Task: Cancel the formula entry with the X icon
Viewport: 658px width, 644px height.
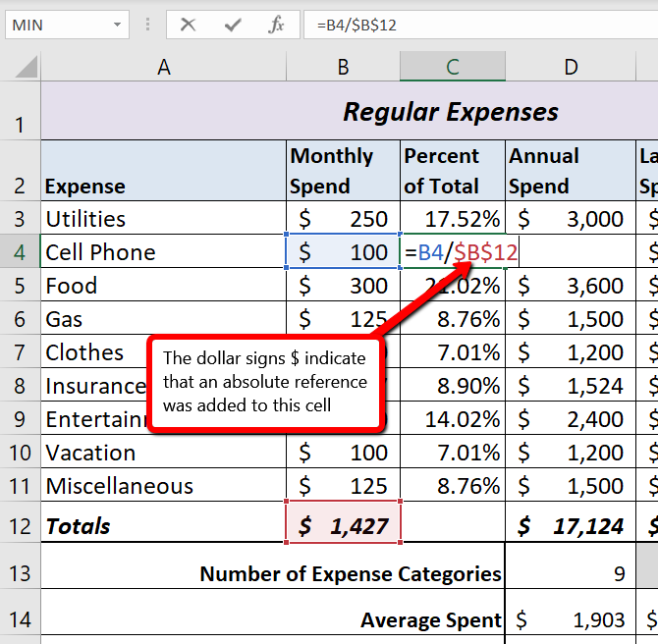Action: [x=188, y=25]
